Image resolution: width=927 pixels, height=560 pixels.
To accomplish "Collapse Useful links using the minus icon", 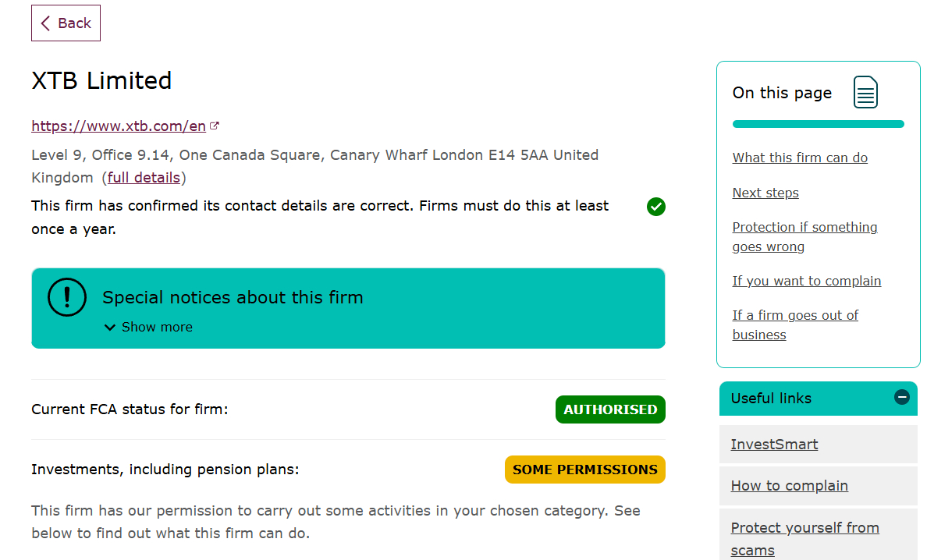I will click(903, 398).
